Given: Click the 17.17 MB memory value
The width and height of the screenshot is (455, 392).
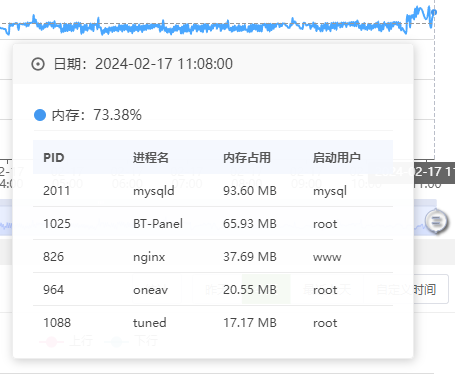Looking at the screenshot, I should [250, 323].
